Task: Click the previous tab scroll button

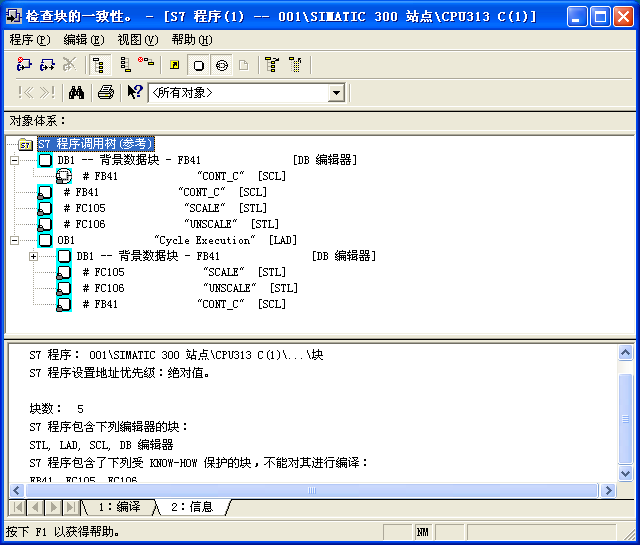Action: click(x=36, y=507)
